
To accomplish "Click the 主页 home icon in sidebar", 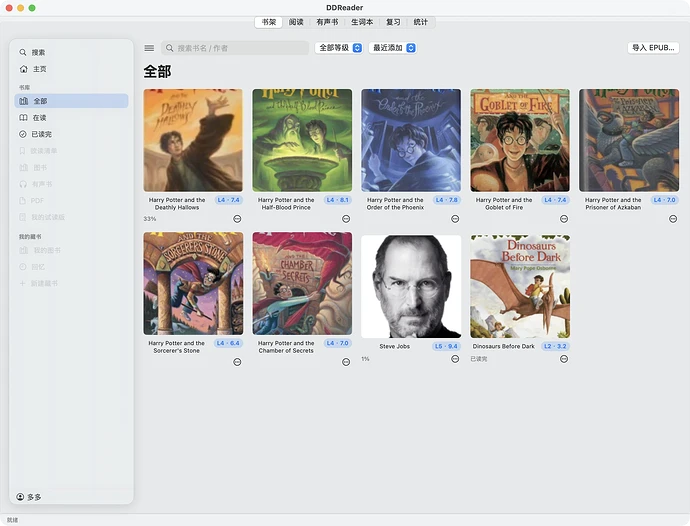I will [24, 69].
